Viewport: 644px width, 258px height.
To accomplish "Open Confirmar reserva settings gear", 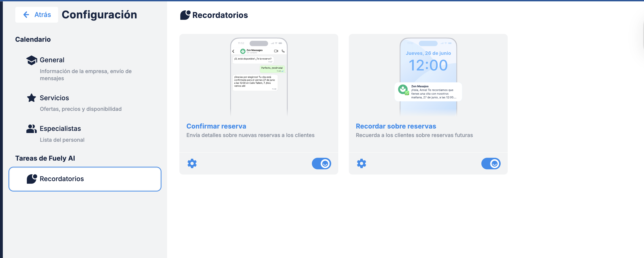I will pos(192,164).
